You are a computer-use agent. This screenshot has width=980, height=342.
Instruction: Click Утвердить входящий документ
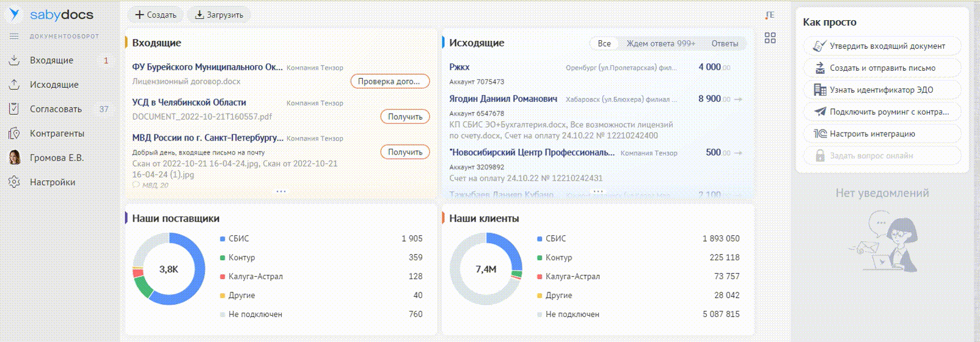point(882,46)
